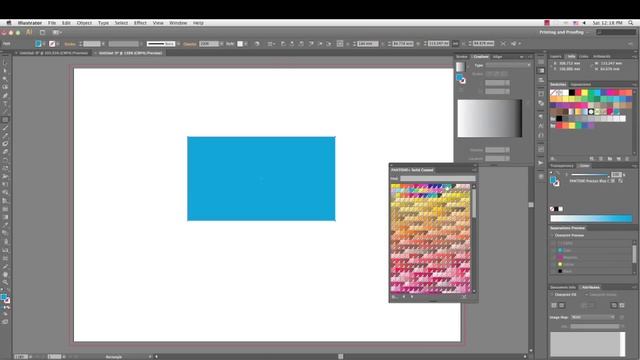The height and width of the screenshot is (360, 640).
Task: Click the fill/stroke swap icon in the Color panel
Action: pos(558,174)
